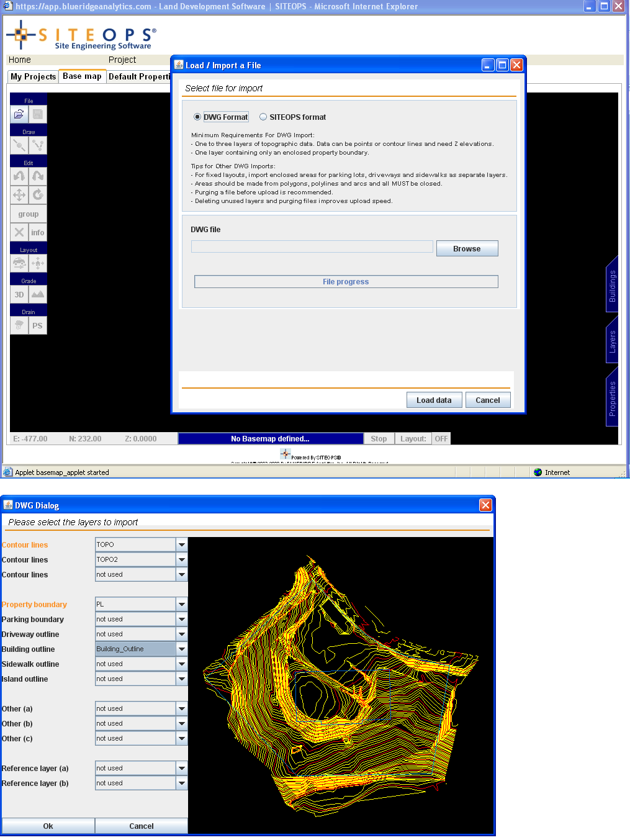The width and height of the screenshot is (630, 840).
Task: Click the SITEOPS logo
Action: tap(81, 36)
